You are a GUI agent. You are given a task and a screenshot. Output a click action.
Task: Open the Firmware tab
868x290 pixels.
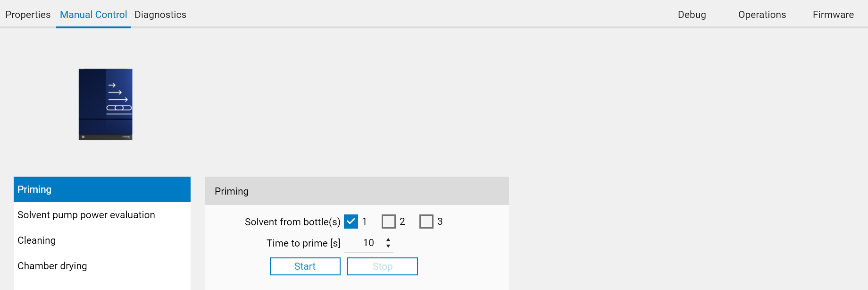tap(833, 15)
